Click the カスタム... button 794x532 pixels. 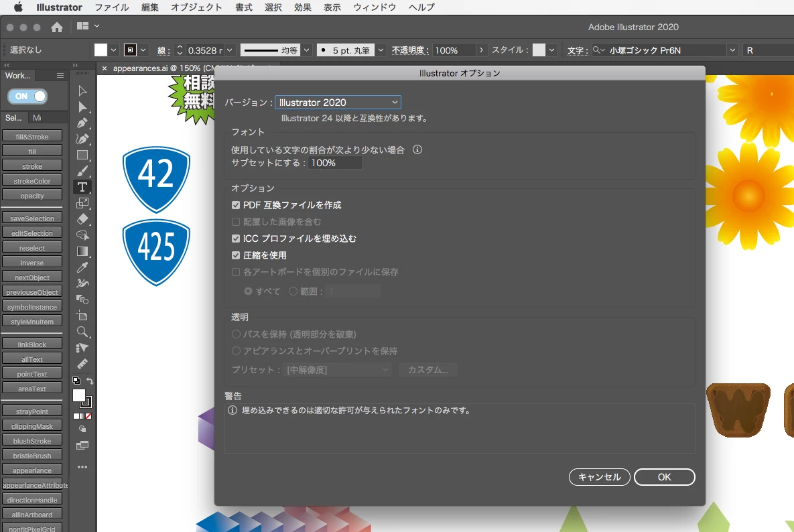(x=428, y=370)
